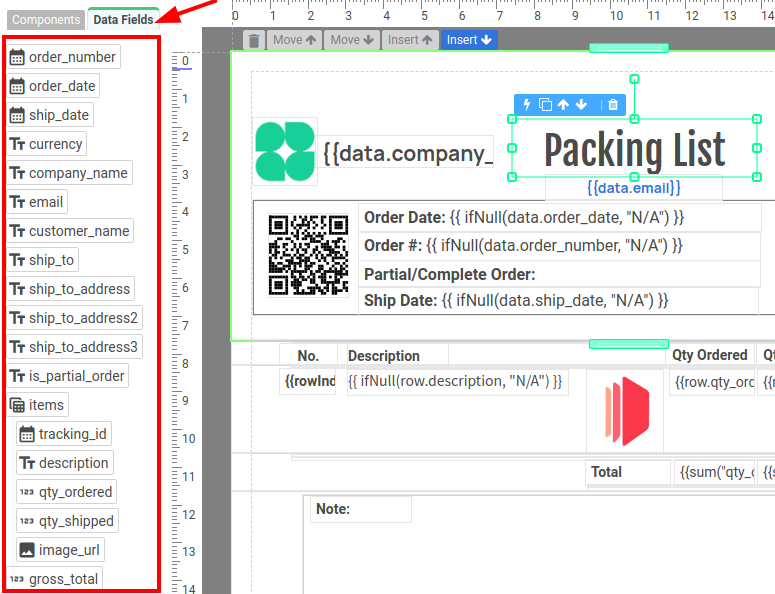Select the No. column header
The height and width of the screenshot is (594, 775).
pos(308,355)
